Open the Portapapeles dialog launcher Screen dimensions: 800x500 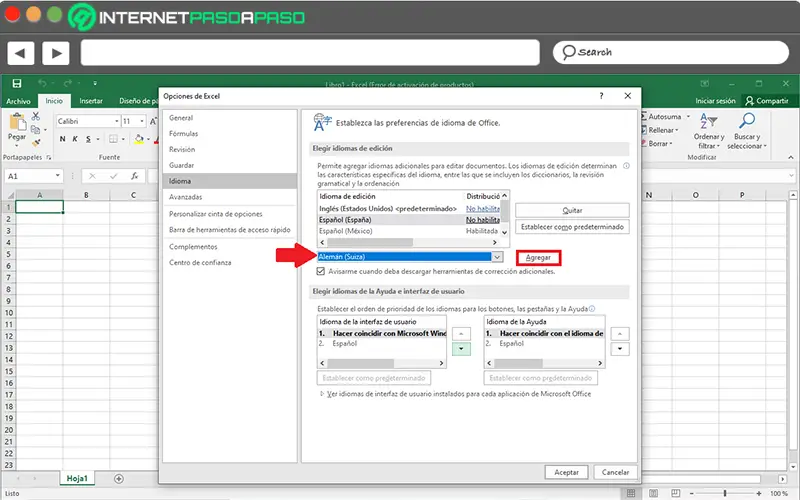click(x=48, y=158)
